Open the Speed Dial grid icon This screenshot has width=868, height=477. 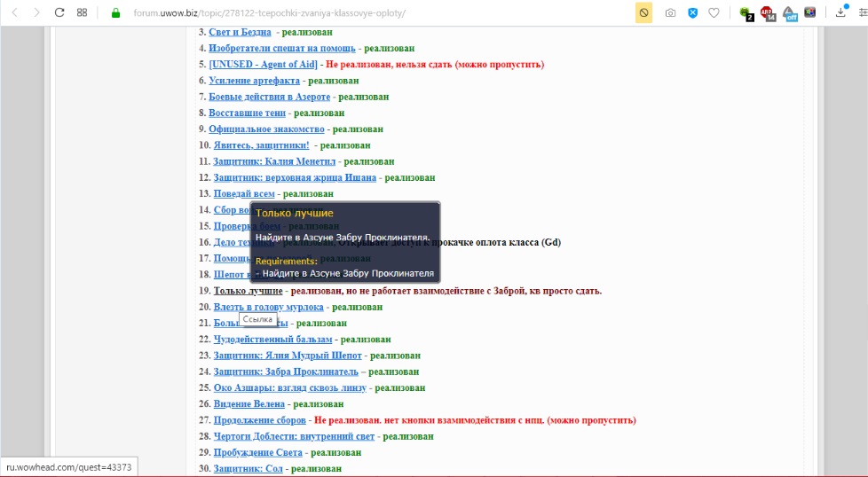(x=82, y=12)
